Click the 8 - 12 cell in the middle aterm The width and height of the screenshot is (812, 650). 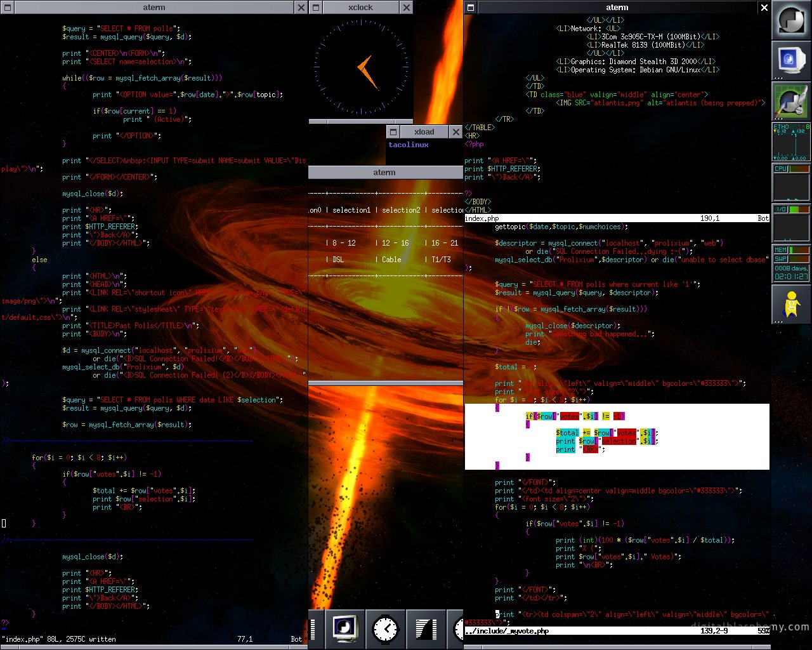point(344,243)
